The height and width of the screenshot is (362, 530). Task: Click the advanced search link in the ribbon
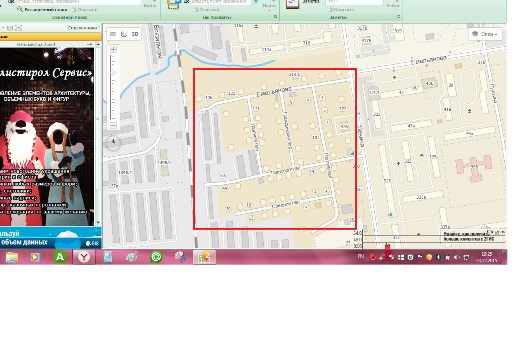click(45, 9)
